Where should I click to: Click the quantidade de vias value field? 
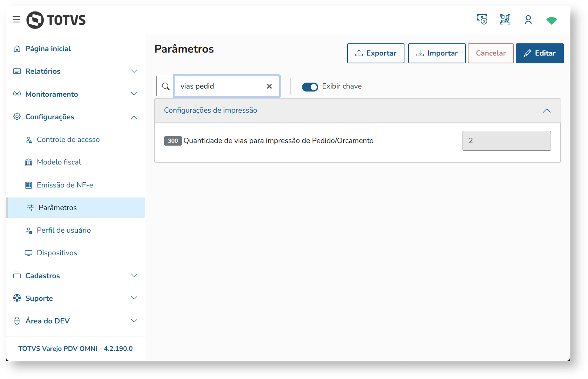[x=506, y=141]
